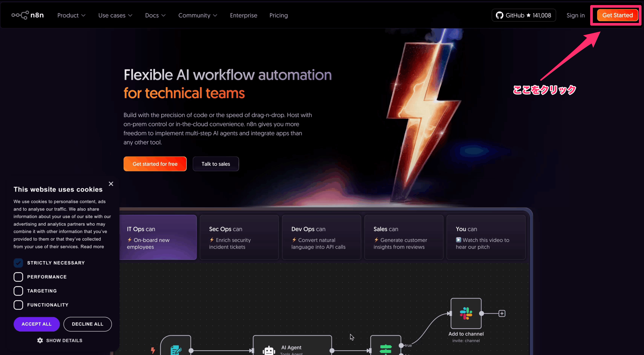
Task: Select the Sec Ops can tab
Action: 239,237
